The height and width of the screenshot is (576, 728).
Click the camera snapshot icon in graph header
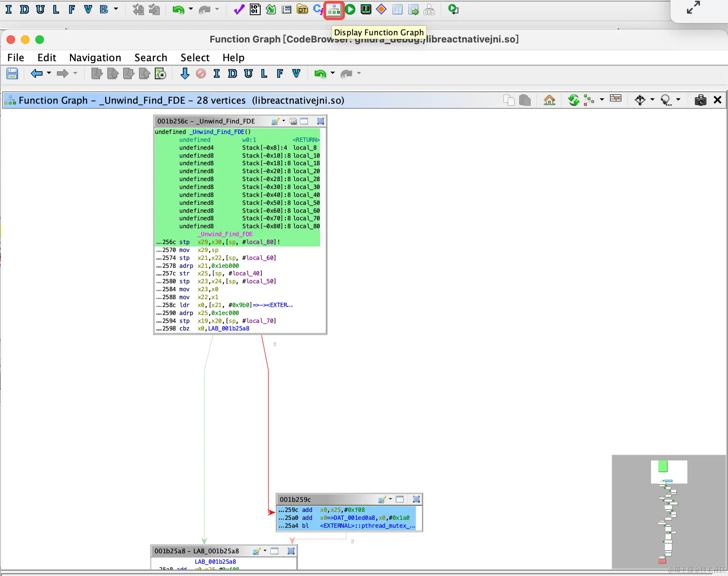(x=700, y=100)
